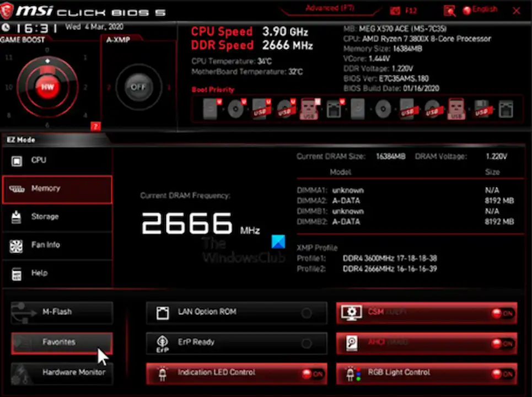Toggle the CSM/UEFI switch

(x=502, y=313)
